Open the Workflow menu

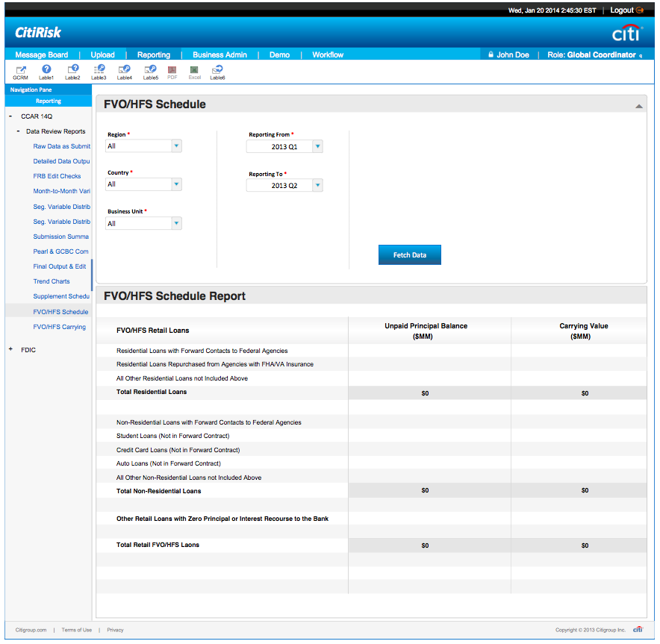(328, 54)
